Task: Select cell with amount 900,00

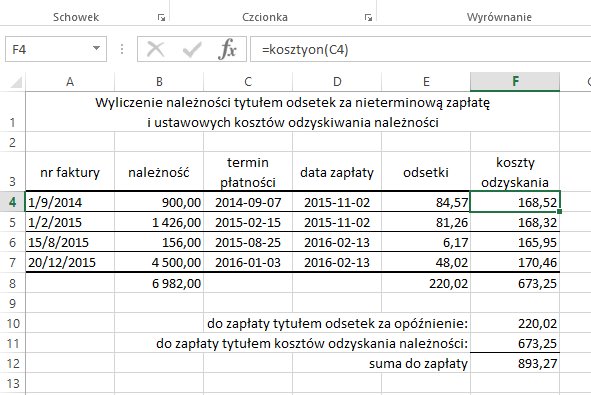Action: click(x=159, y=202)
